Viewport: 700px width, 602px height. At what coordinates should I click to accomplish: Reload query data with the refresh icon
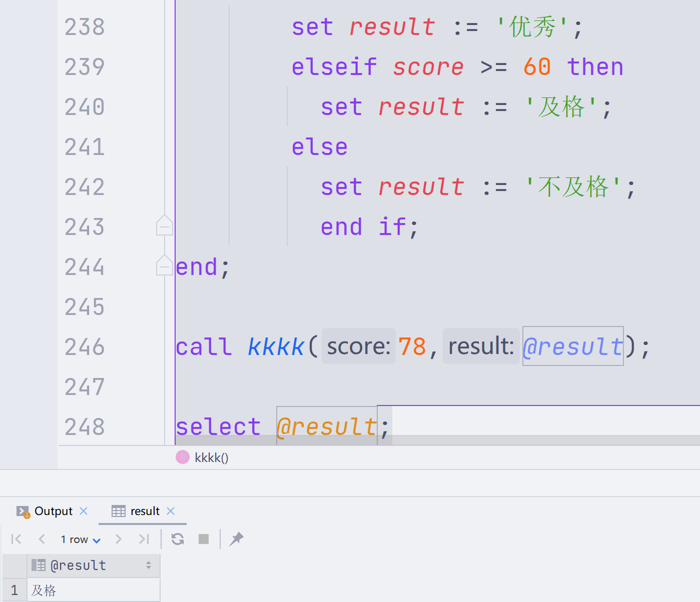[177, 539]
